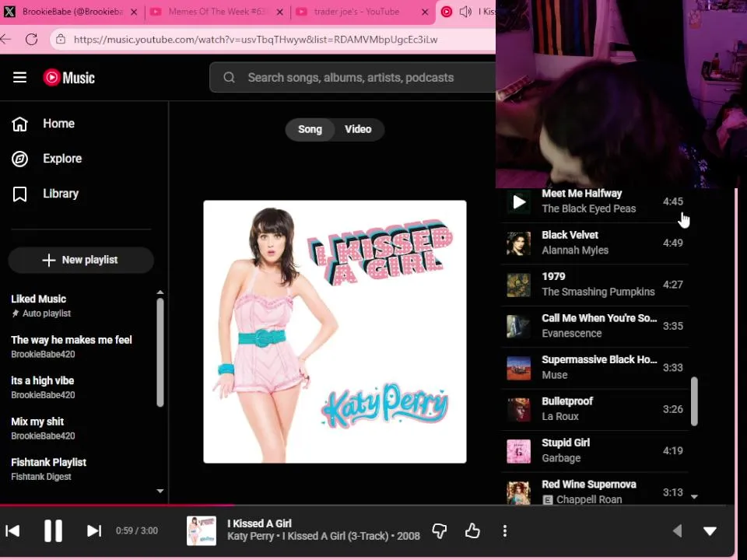Skip to the next track
The width and height of the screenshot is (747, 560).
[94, 531]
